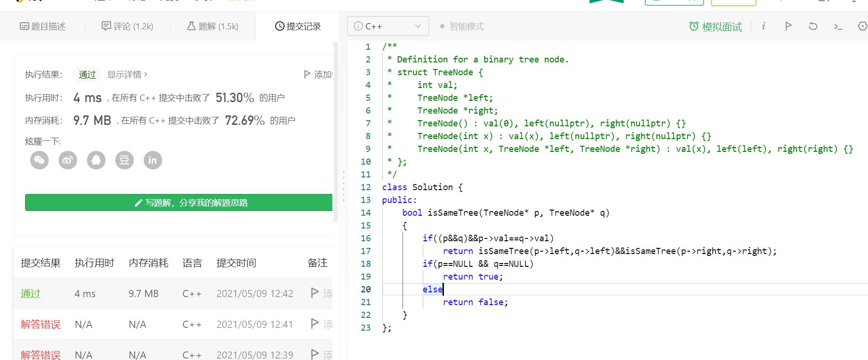Click the 备注 column header
This screenshot has width=868, height=360.
[x=318, y=263]
